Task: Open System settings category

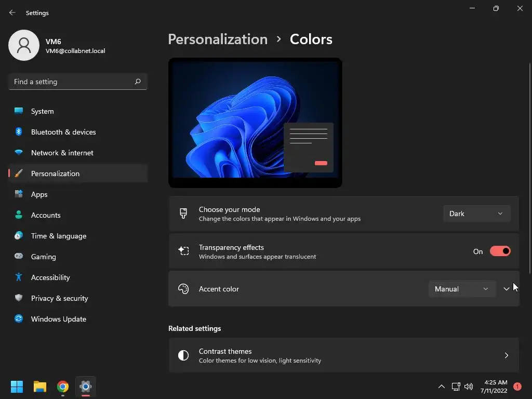Action: 78,111
